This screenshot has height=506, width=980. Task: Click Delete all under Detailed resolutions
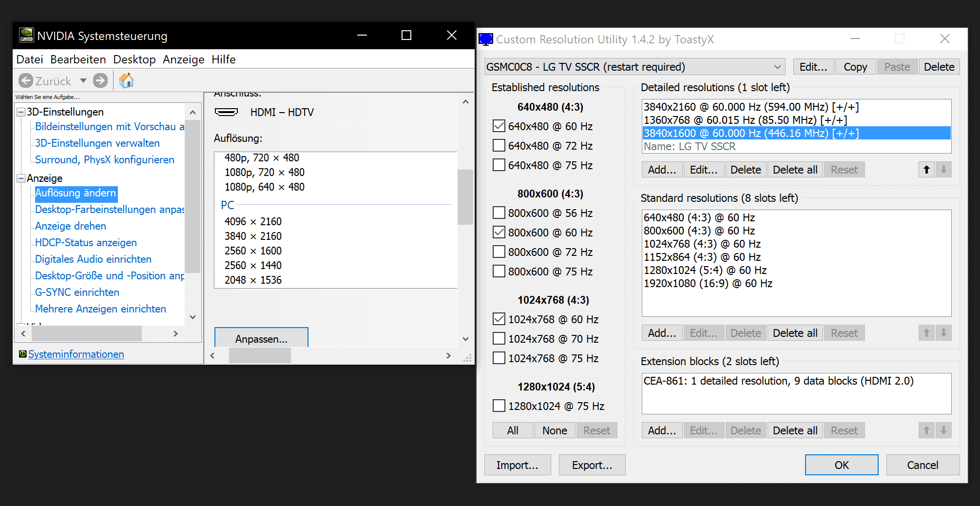click(795, 170)
